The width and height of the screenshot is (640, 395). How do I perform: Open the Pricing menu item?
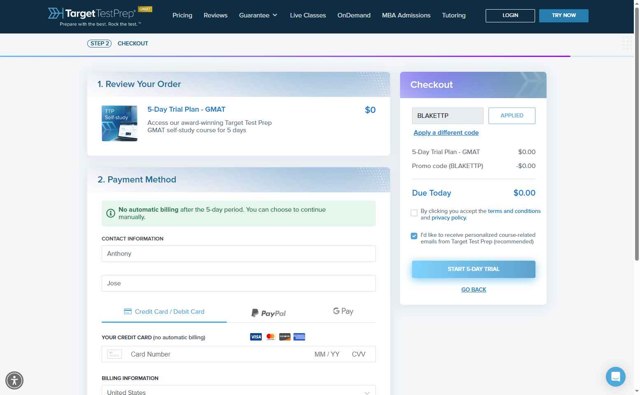tap(182, 15)
